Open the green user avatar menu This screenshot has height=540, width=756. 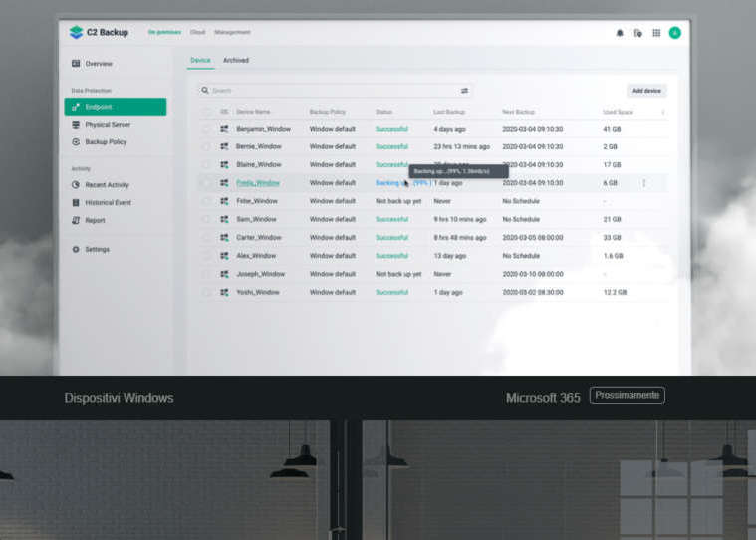(675, 33)
